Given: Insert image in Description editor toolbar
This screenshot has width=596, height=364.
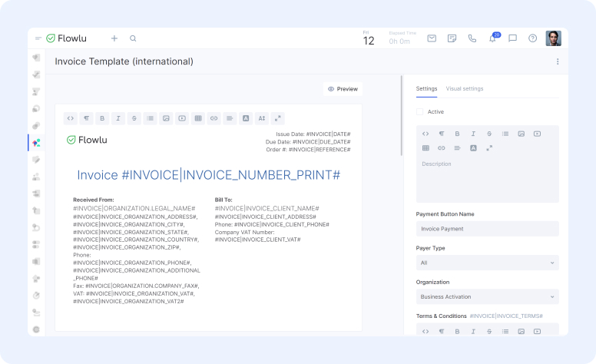Looking at the screenshot, I should 521,134.
